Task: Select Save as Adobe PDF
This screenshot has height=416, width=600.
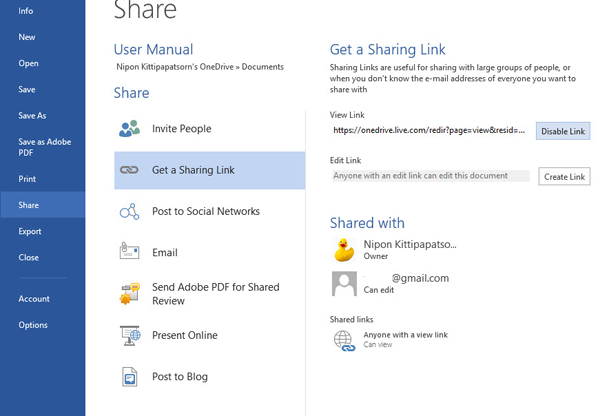Action: (44, 147)
